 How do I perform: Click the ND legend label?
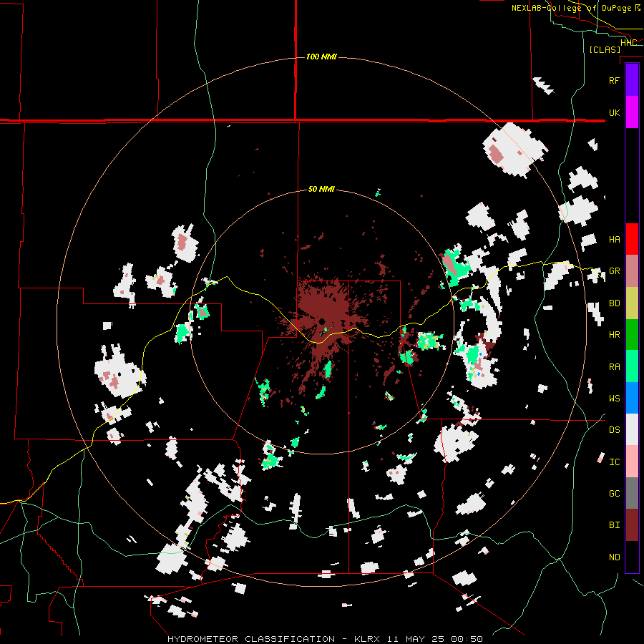pos(614,557)
